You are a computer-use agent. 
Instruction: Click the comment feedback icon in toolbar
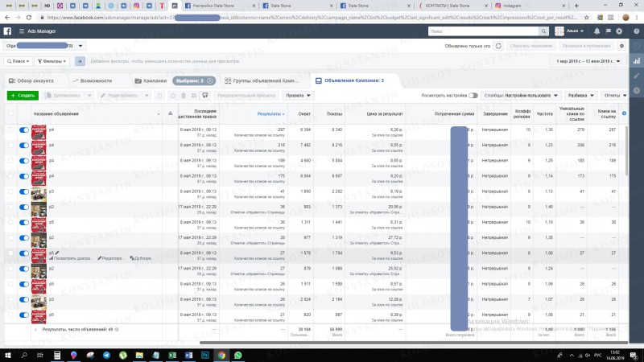pos(205,96)
